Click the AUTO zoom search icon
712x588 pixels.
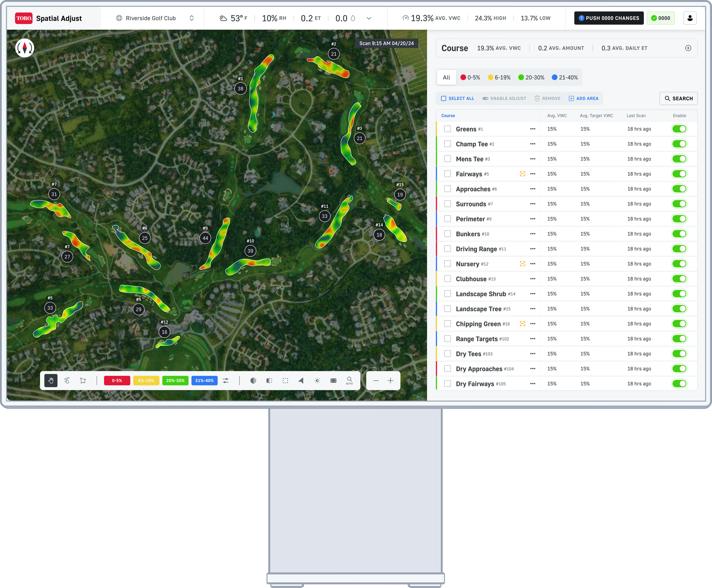click(x=349, y=381)
